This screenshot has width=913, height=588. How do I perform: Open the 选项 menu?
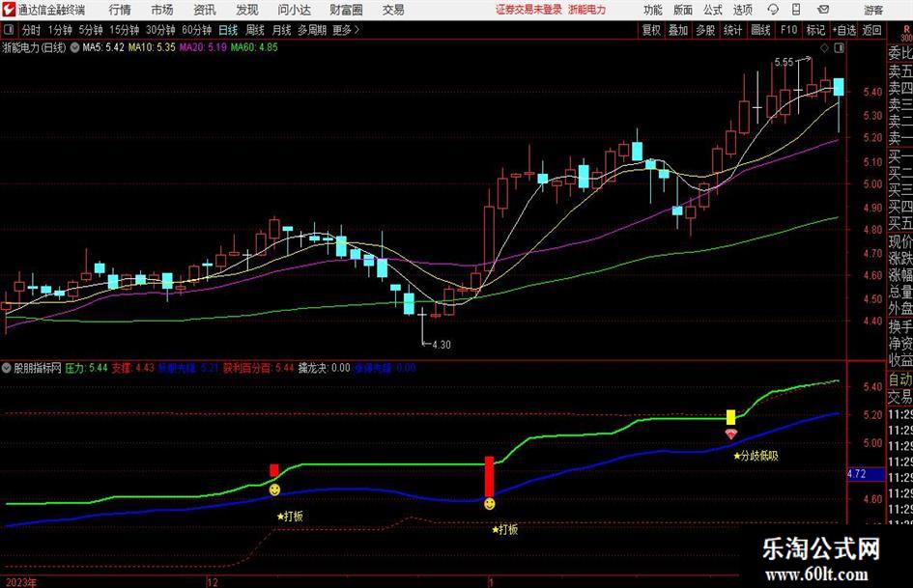pos(742,10)
